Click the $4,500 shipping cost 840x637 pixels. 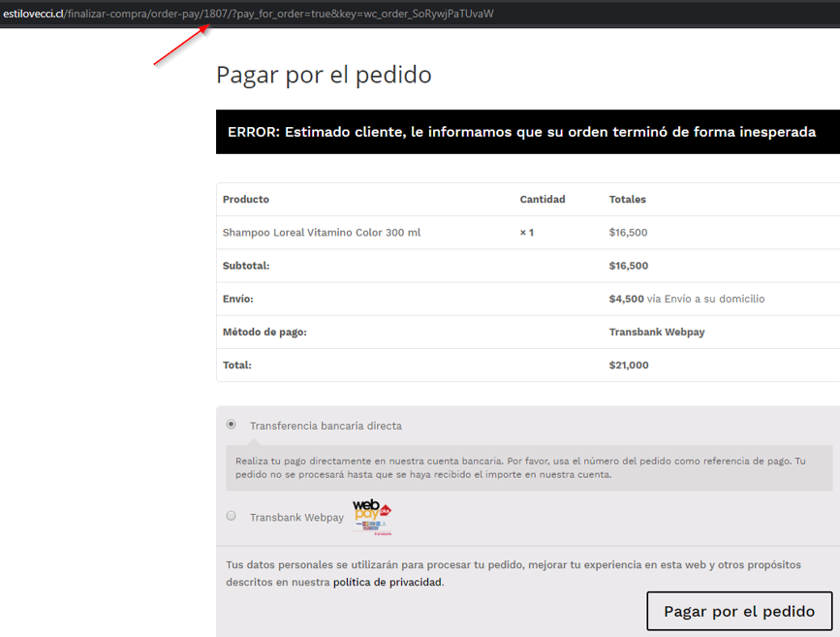[x=626, y=299]
